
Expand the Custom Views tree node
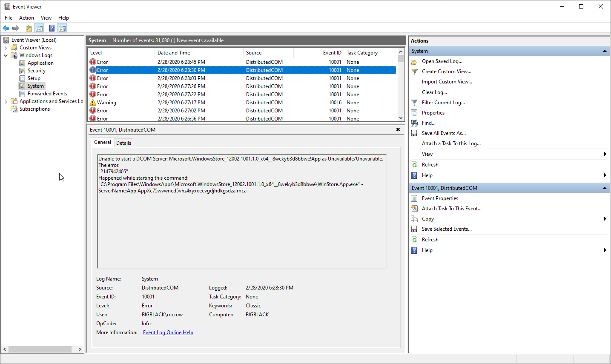click(6, 48)
